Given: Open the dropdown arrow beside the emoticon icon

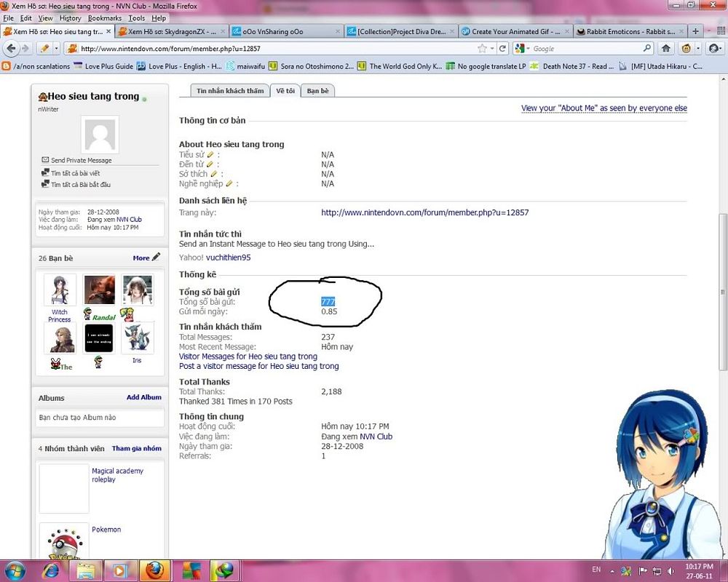Looking at the screenshot, I should (x=698, y=48).
